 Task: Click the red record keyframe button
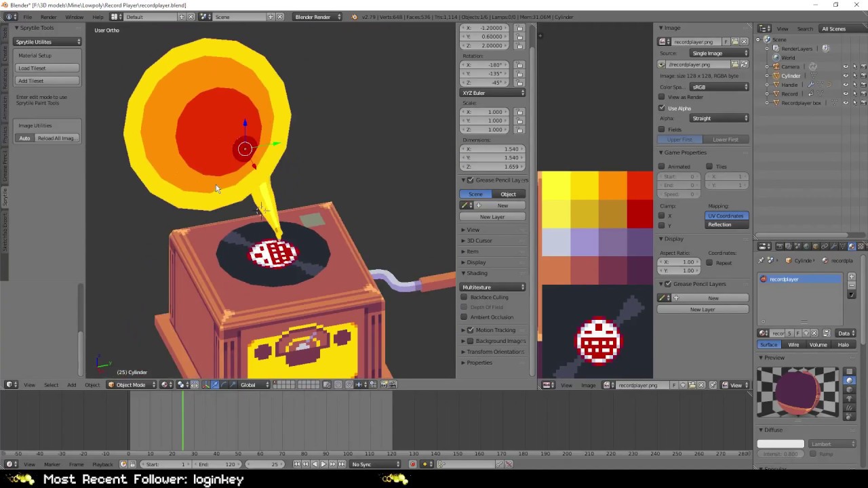pyautogui.click(x=412, y=464)
